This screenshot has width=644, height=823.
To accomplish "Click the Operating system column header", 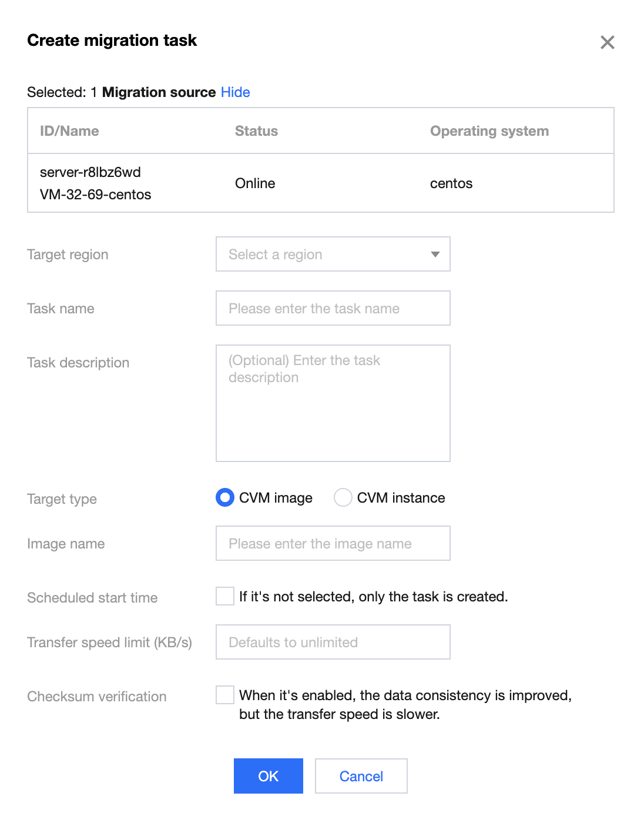I will [489, 131].
